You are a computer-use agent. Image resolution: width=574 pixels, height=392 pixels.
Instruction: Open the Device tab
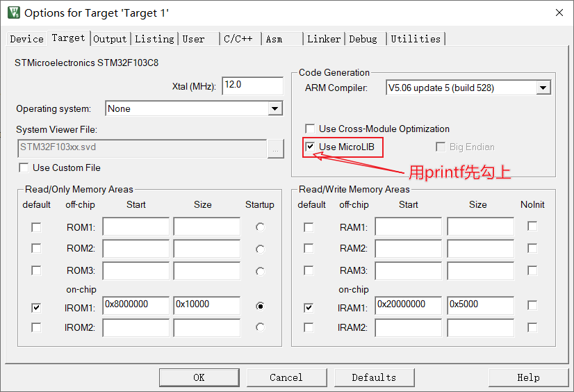[x=26, y=39]
